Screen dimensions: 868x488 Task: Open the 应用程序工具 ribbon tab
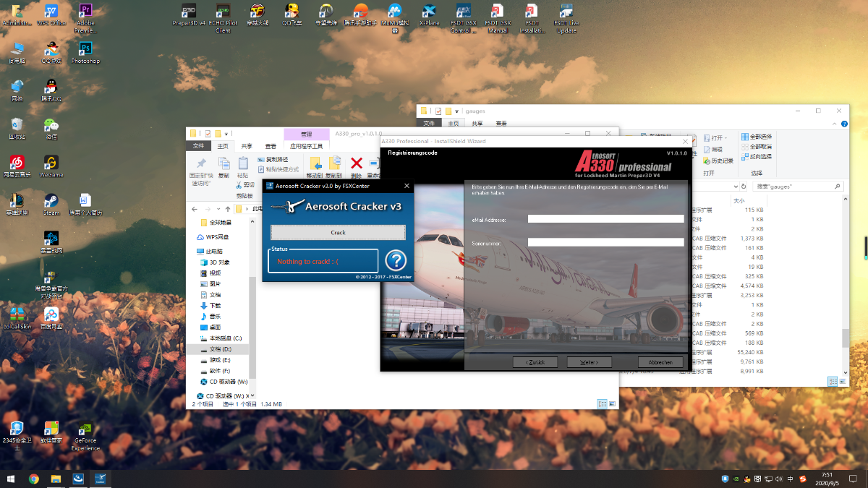pos(306,145)
